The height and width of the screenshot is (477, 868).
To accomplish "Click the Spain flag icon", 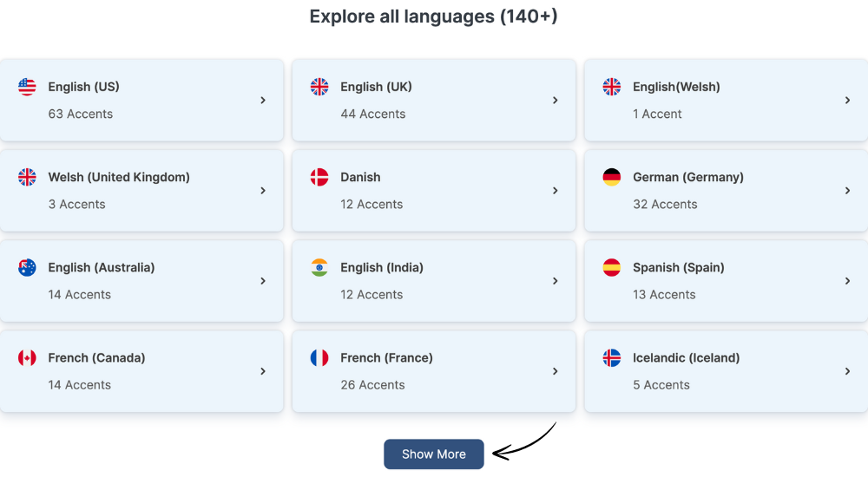I will click(x=612, y=267).
